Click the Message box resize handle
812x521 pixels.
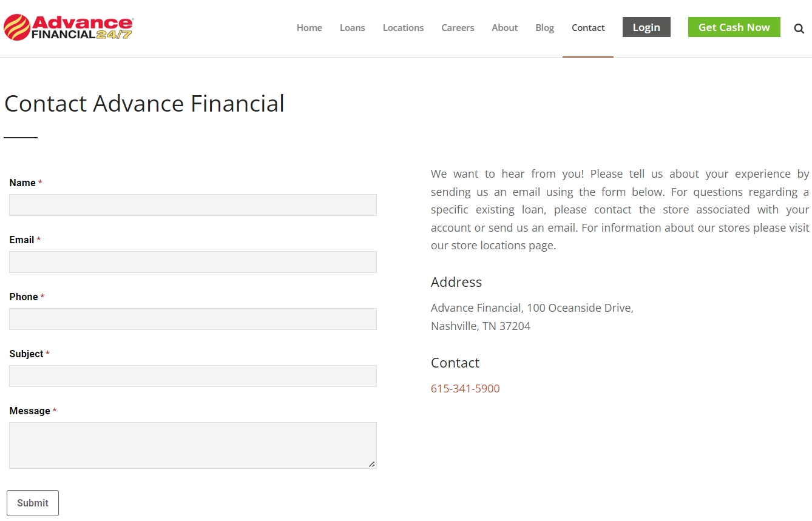point(372,465)
